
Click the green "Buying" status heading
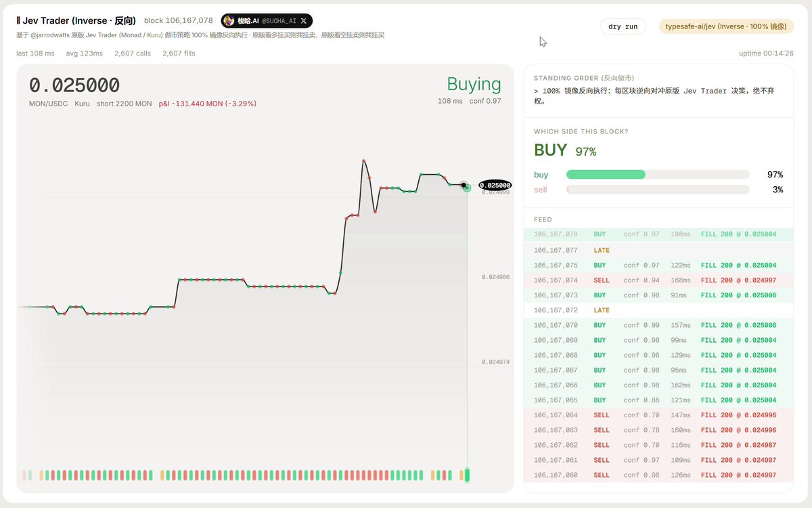(474, 84)
